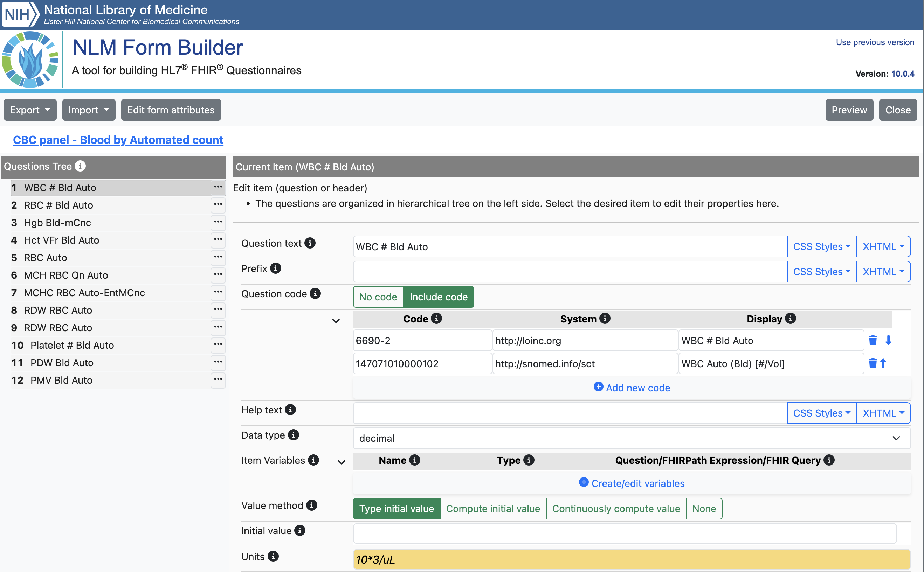Show info for Value method
Viewport: 924px width, 572px height.
tap(311, 505)
